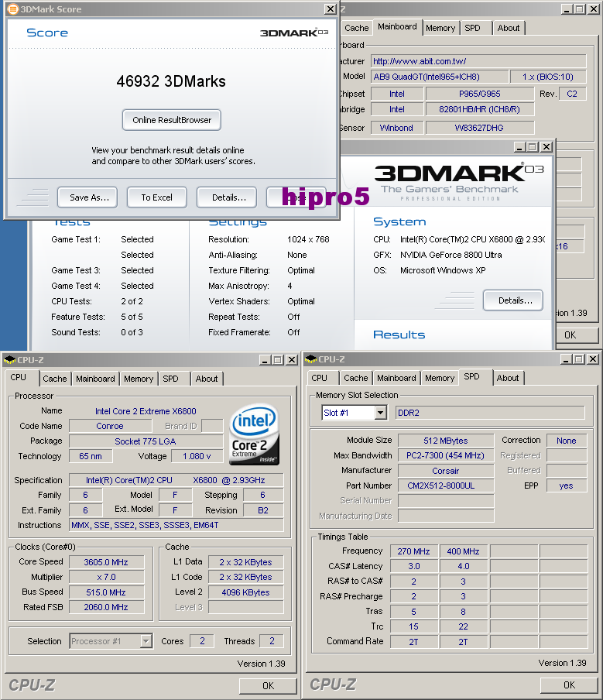Minimize the 3DMark03 main window

520,146
